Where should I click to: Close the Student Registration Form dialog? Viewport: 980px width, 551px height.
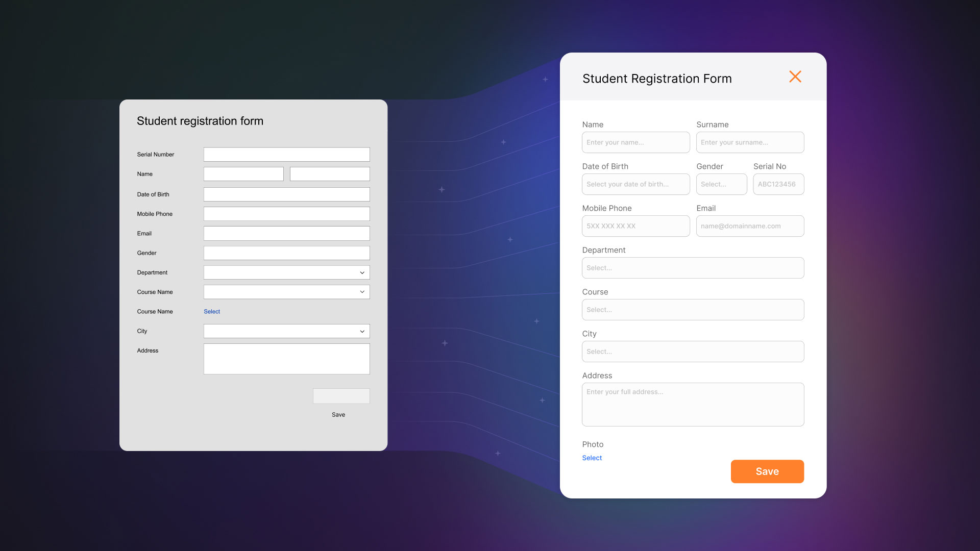(795, 77)
